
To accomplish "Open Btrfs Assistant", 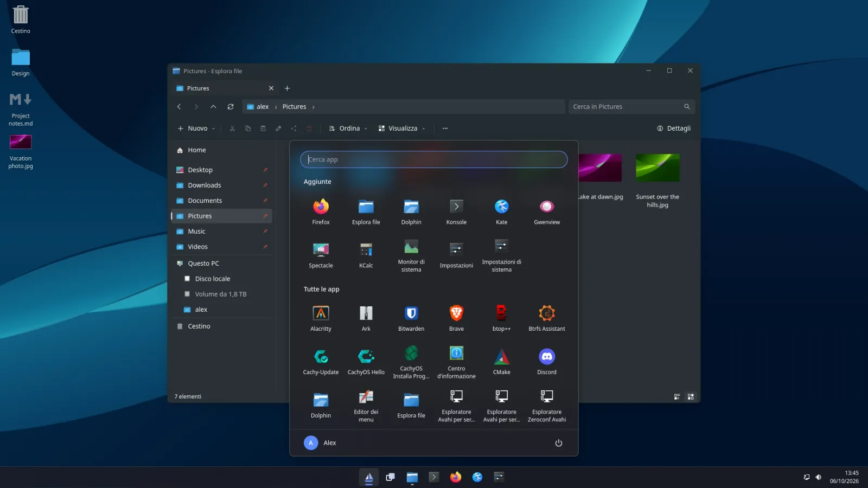I will [x=547, y=318].
